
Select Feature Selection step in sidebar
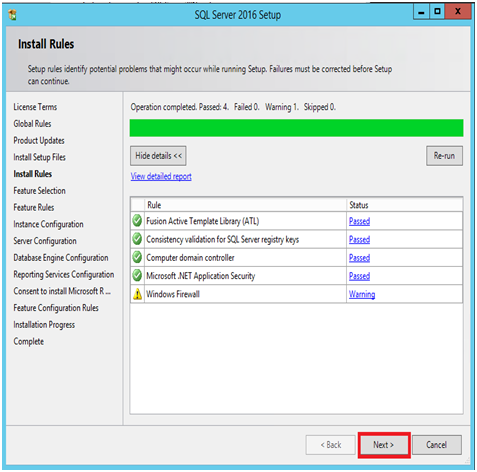pos(40,191)
